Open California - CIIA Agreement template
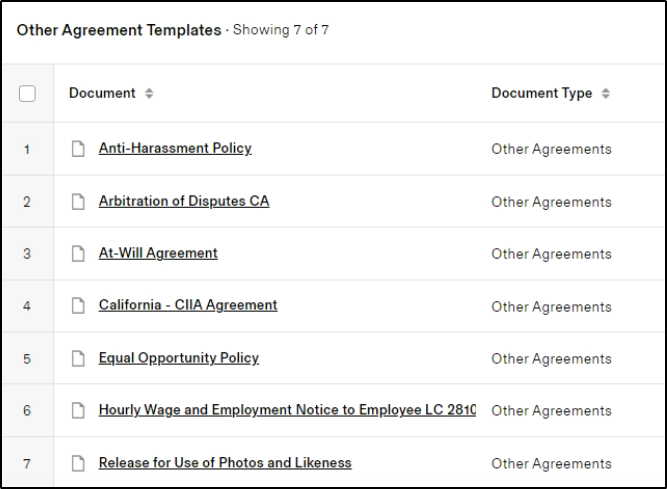 click(188, 306)
